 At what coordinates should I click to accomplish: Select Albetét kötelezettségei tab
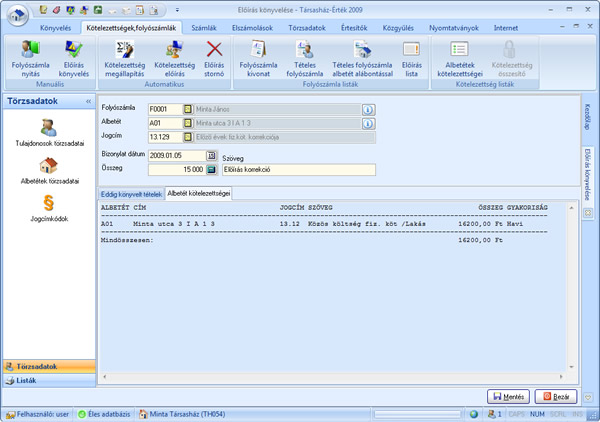(x=199, y=194)
